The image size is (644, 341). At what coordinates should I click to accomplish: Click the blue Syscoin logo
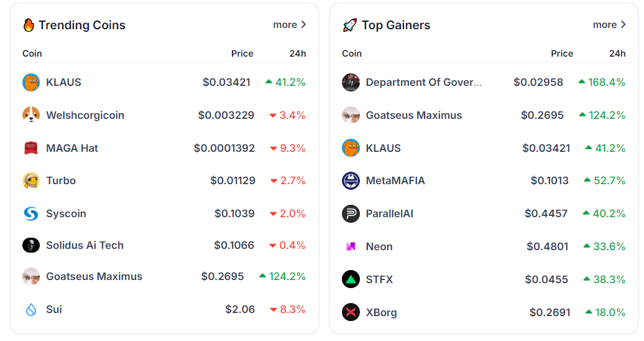pyautogui.click(x=31, y=213)
